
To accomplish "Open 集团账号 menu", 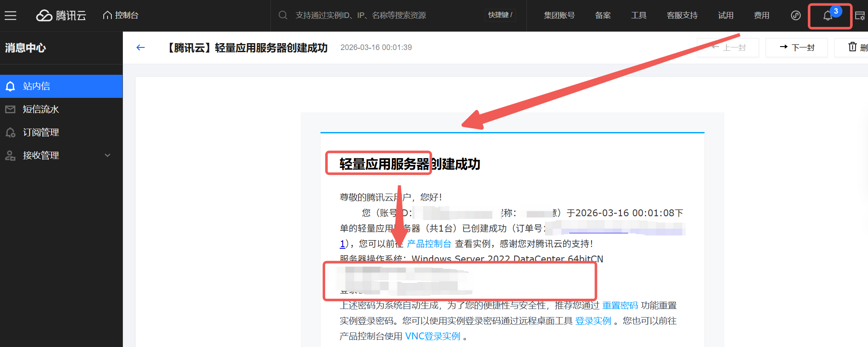I will click(559, 15).
